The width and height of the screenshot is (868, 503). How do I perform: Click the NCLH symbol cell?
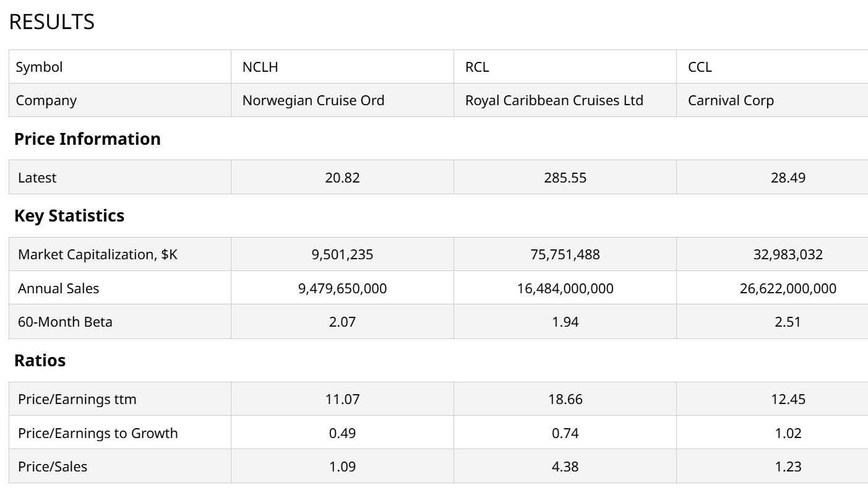point(260,67)
